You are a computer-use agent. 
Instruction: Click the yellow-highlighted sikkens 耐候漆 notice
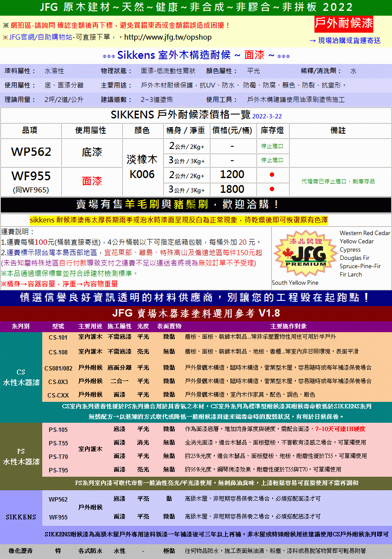[x=179, y=219]
